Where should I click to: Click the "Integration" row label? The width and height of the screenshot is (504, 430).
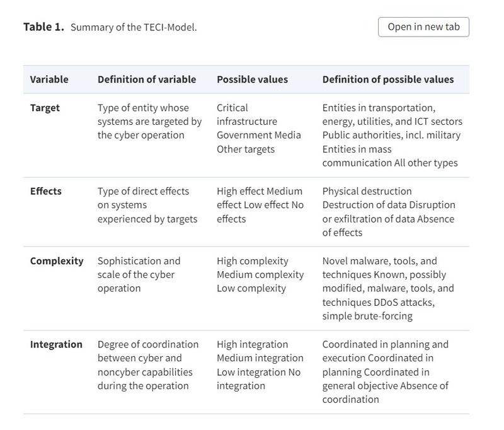point(56,344)
